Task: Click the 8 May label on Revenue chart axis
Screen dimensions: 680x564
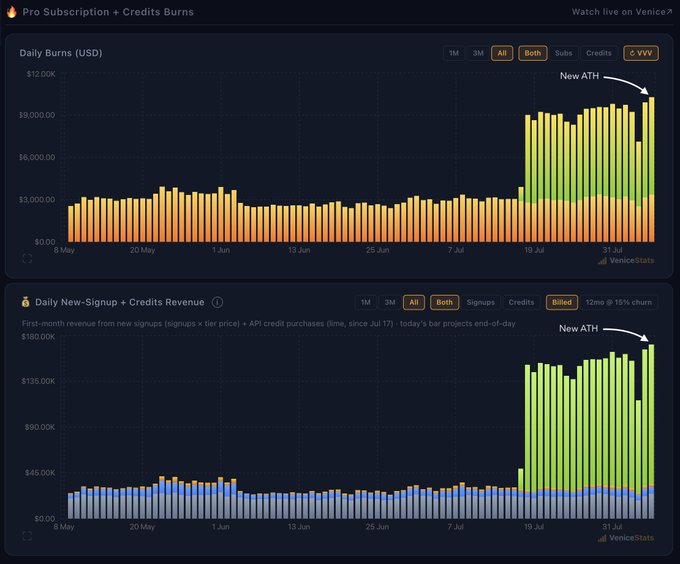Action: pos(64,527)
